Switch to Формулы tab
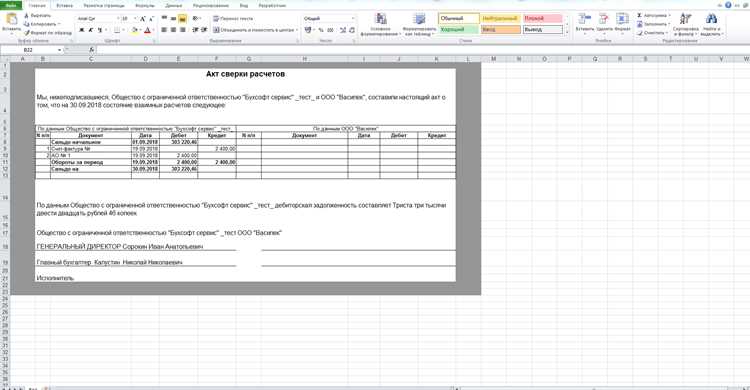Viewport: 750px width, 390px height. (x=145, y=6)
